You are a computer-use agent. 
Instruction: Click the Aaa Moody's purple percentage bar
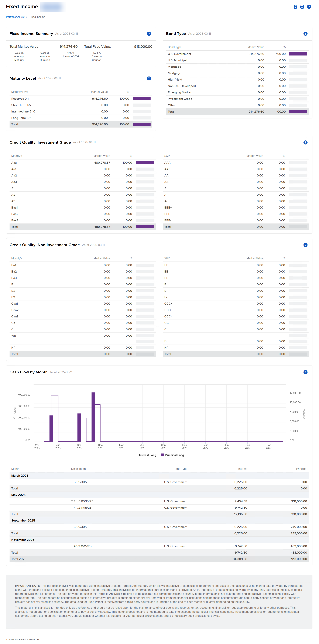click(145, 163)
